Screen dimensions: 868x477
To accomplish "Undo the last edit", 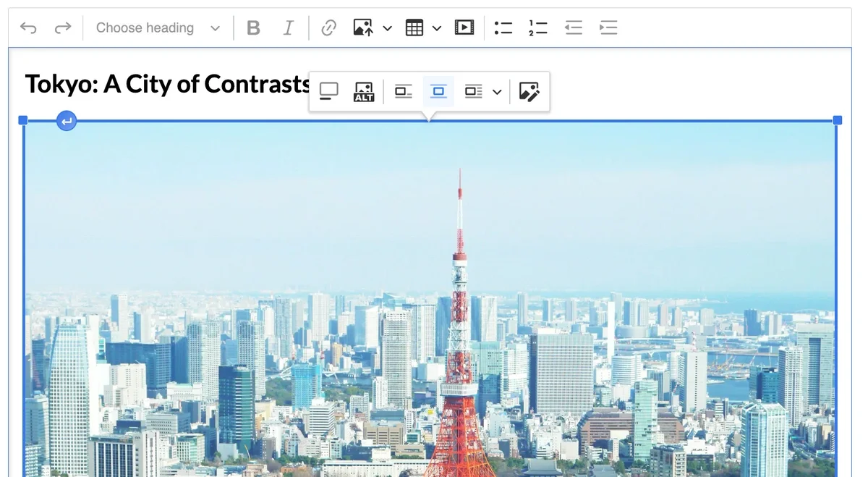I will (28, 28).
